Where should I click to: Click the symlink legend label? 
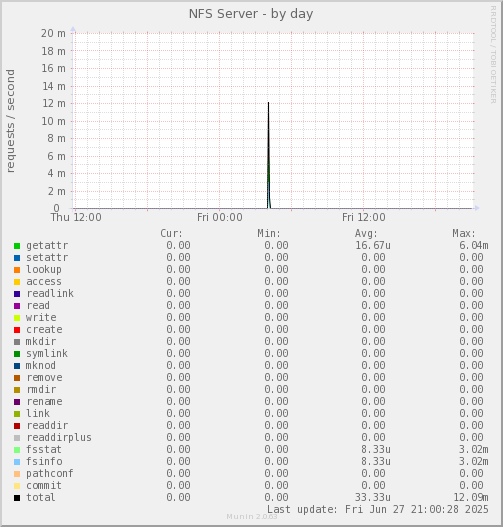(47, 354)
